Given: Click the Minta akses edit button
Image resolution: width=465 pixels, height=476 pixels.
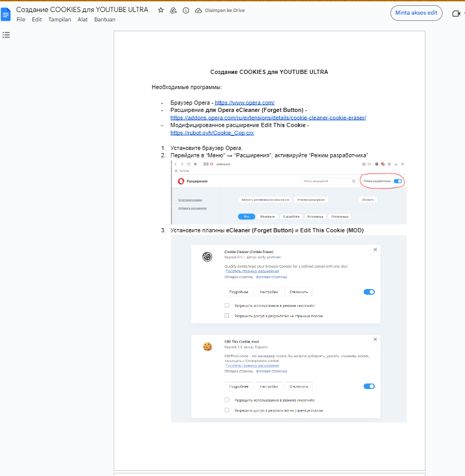Looking at the screenshot, I should click(416, 13).
